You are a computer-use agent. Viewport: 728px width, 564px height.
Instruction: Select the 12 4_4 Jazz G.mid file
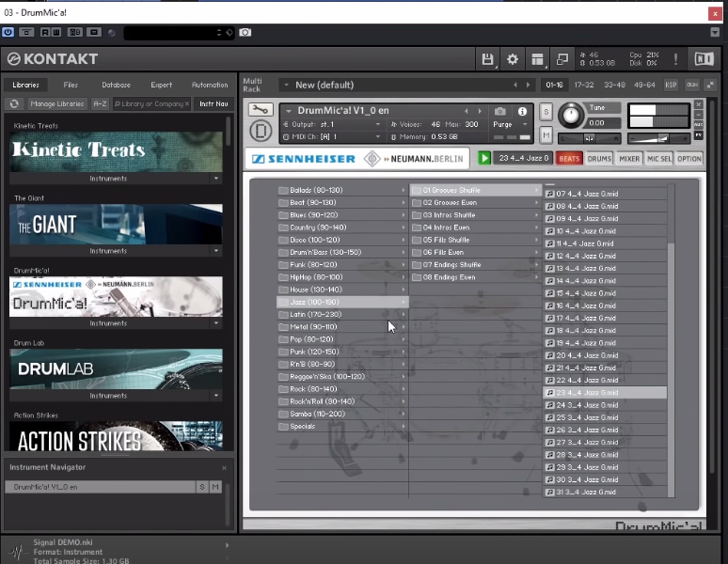tap(605, 256)
